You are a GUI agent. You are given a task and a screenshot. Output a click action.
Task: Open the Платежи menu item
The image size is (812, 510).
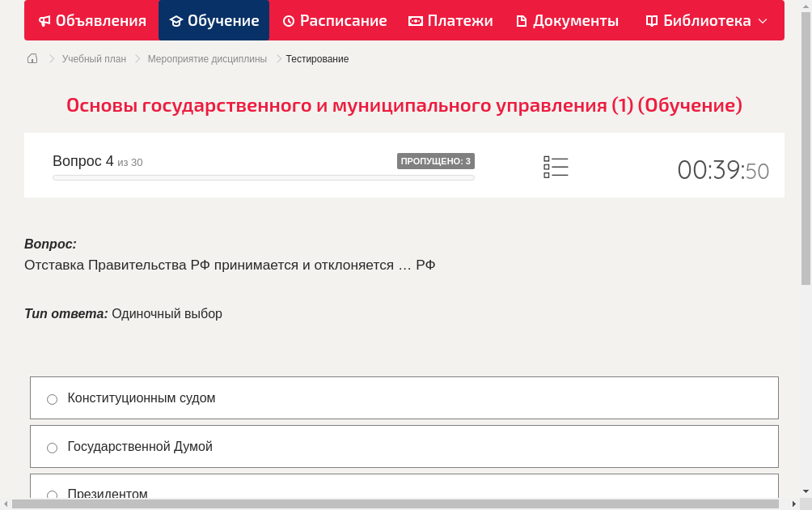[x=450, y=20]
